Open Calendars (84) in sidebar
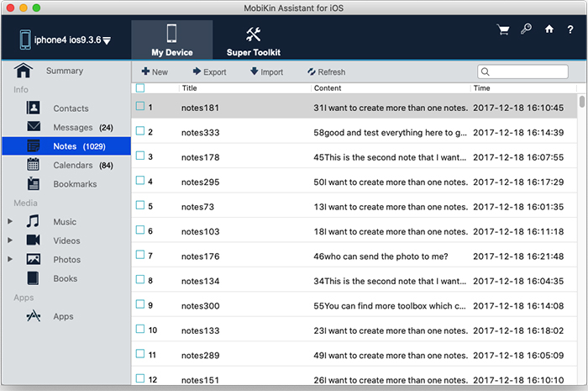Screen dimensions: 588x391 (x=83, y=165)
